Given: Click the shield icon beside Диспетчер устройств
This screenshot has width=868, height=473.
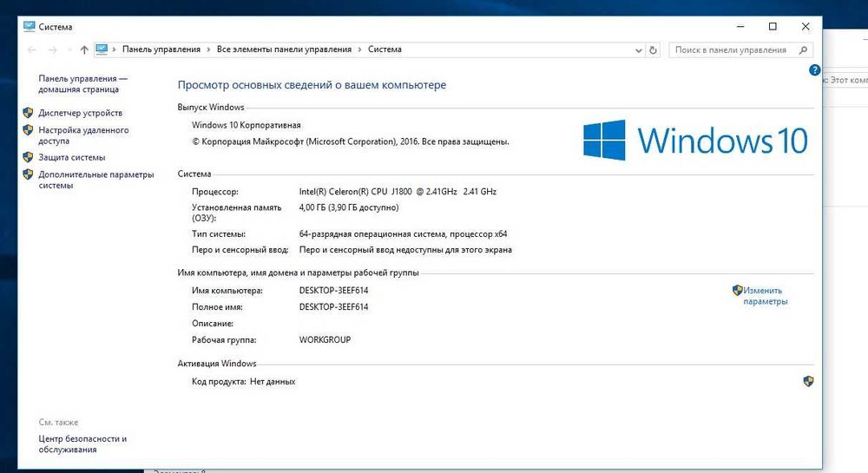Looking at the screenshot, I should coord(29,113).
